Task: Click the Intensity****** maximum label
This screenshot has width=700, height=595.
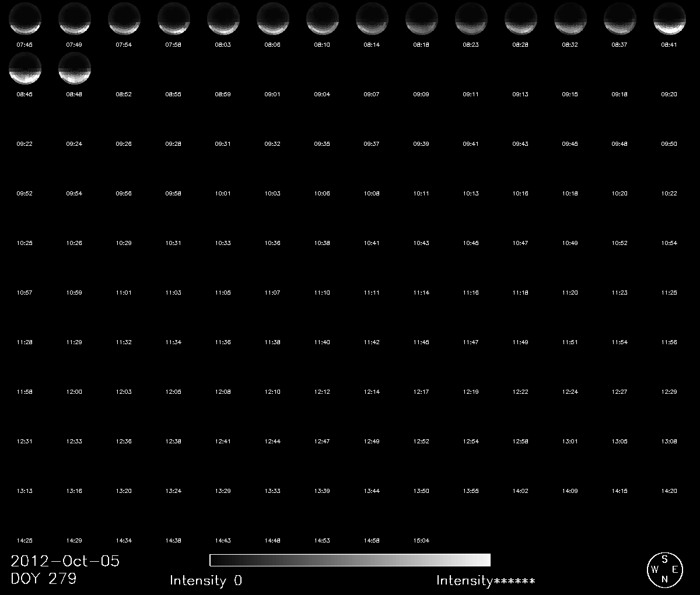Action: pos(486,580)
